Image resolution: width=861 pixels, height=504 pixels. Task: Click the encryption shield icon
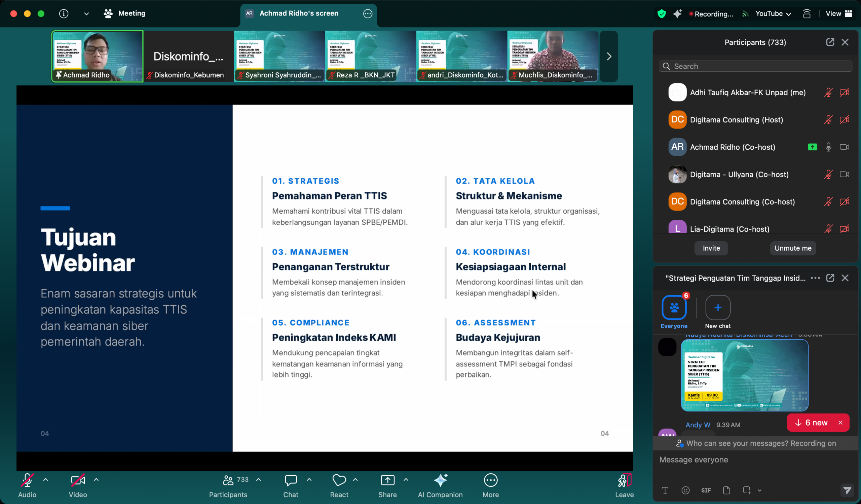662,14
